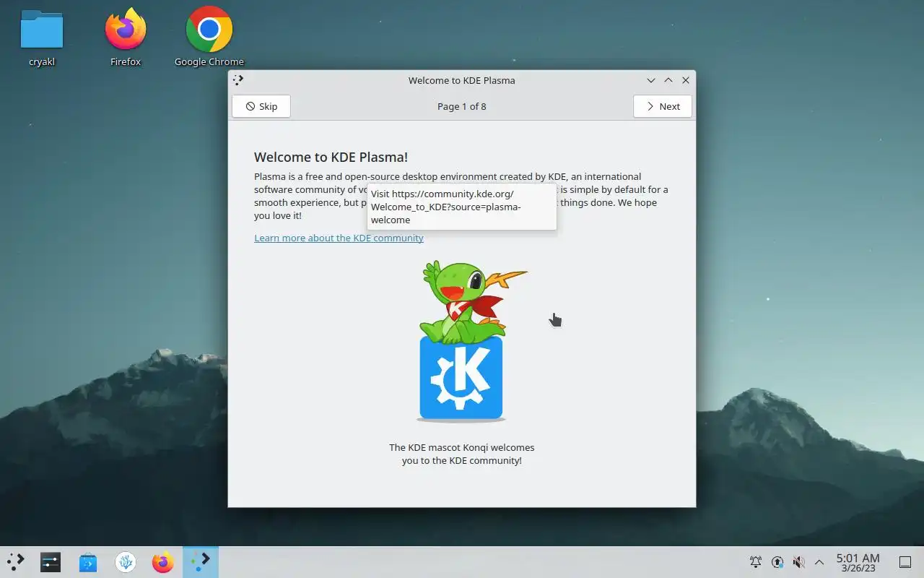Open System Settings from the taskbar

pyautogui.click(x=51, y=561)
